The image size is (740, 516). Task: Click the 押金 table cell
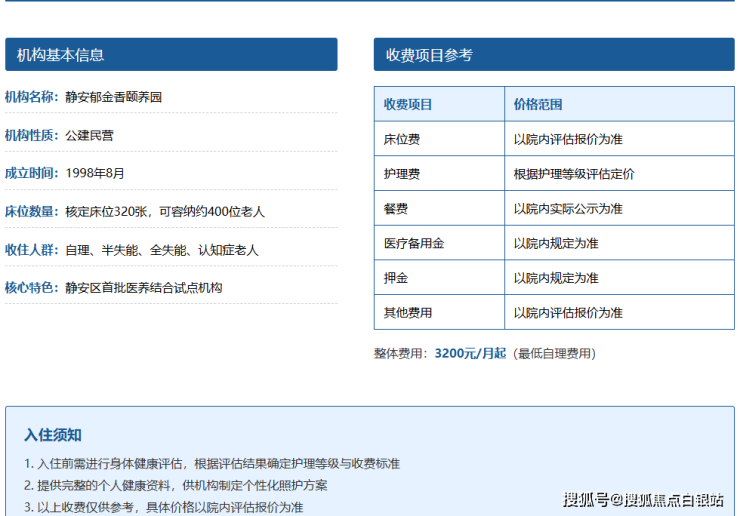pyautogui.click(x=439, y=278)
